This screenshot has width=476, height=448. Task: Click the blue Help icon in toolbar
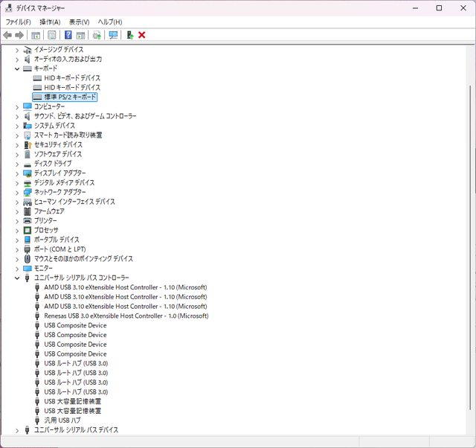tap(68, 35)
